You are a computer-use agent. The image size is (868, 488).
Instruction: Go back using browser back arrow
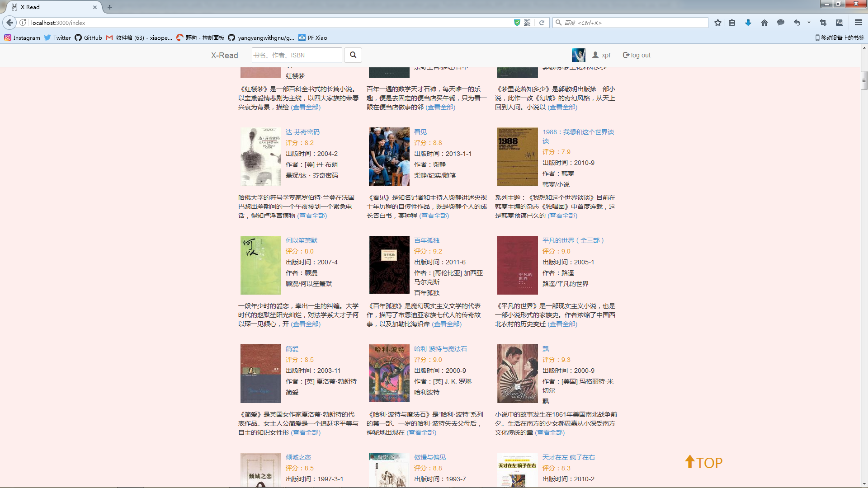pos(9,23)
